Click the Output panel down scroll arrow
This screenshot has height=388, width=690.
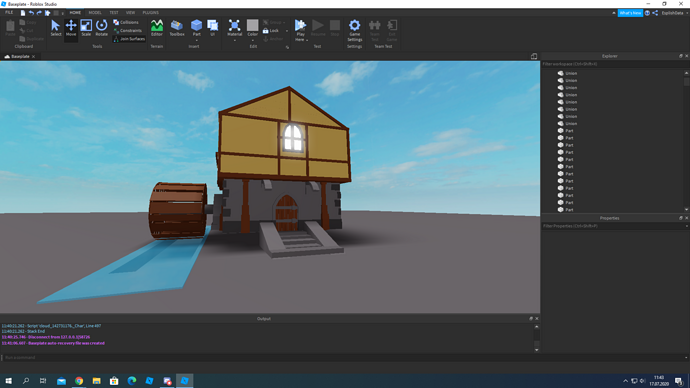[536, 350]
